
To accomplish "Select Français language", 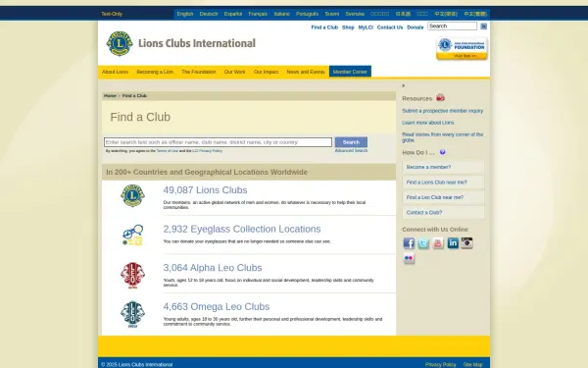I will 258,14.
